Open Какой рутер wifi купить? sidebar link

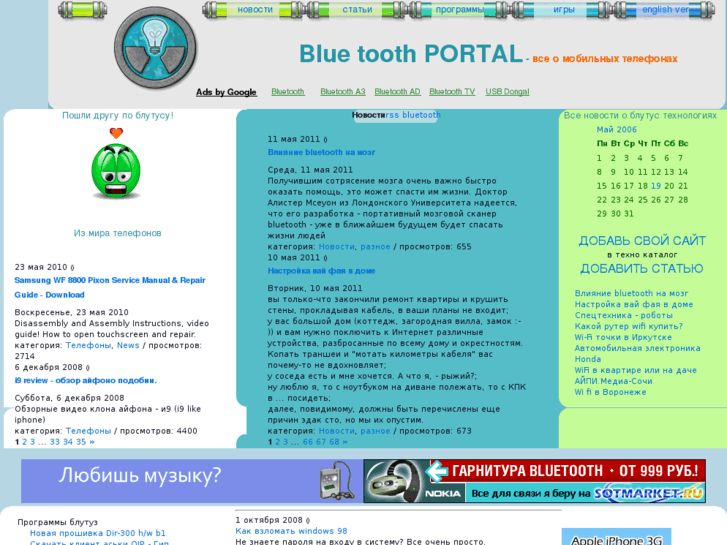629,326
